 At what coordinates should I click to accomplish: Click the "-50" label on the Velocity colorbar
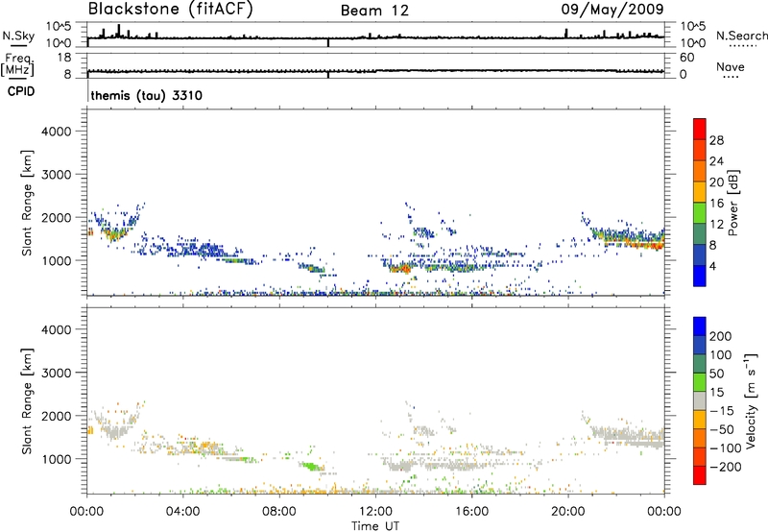coord(721,429)
